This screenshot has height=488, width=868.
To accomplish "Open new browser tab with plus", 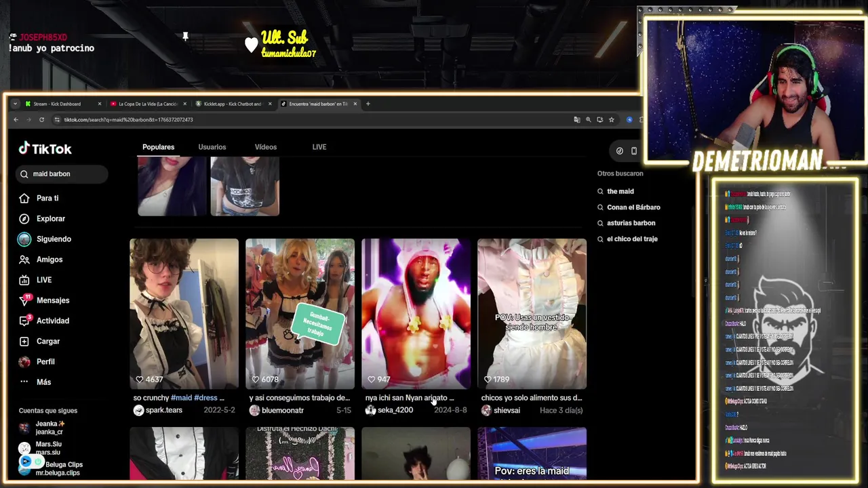I will (x=368, y=104).
